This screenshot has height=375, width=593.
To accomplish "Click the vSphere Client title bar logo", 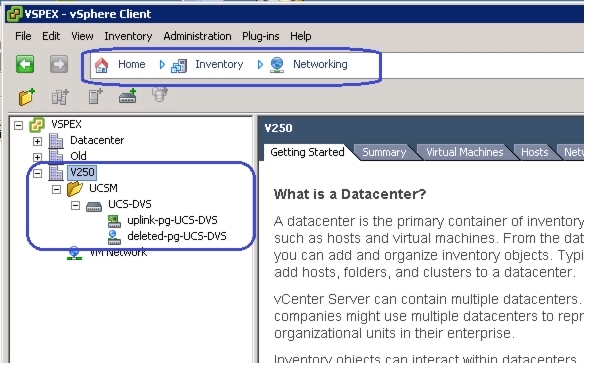I will [x=14, y=14].
